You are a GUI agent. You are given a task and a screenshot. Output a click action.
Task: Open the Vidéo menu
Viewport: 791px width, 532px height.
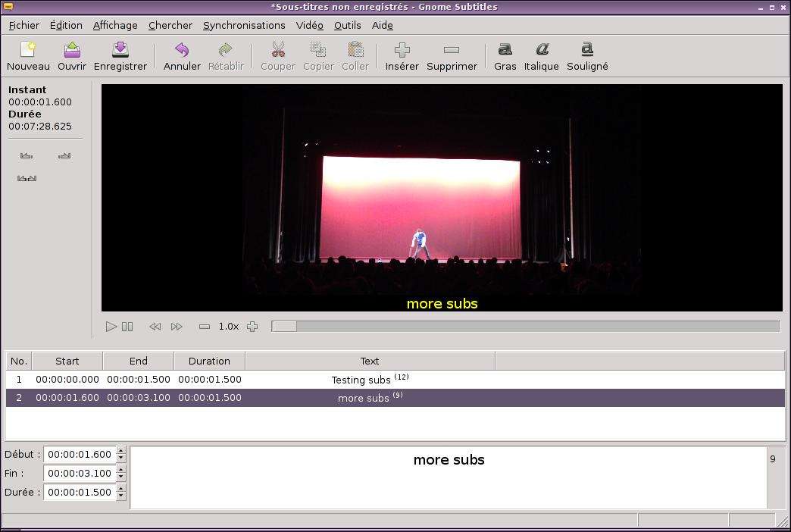click(309, 25)
